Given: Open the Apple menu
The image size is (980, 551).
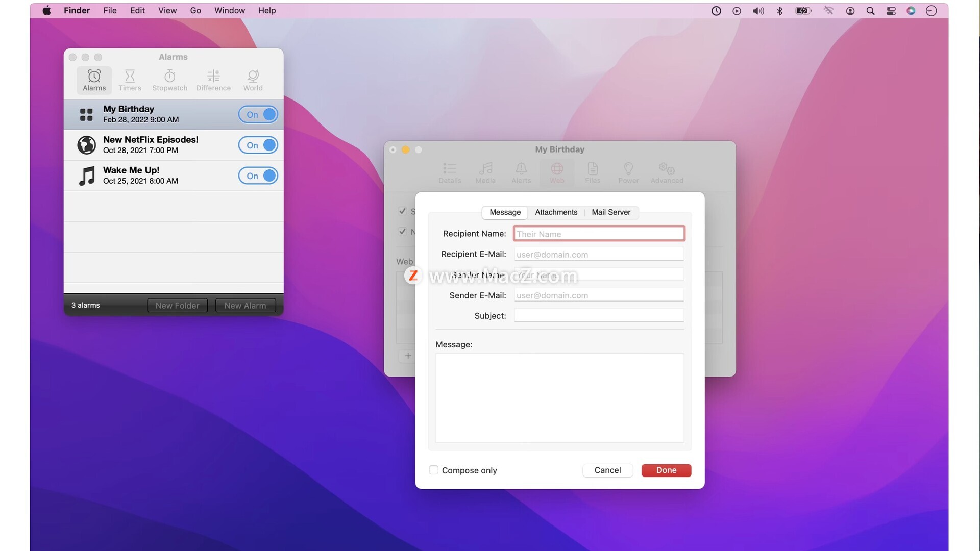Looking at the screenshot, I should [x=46, y=10].
